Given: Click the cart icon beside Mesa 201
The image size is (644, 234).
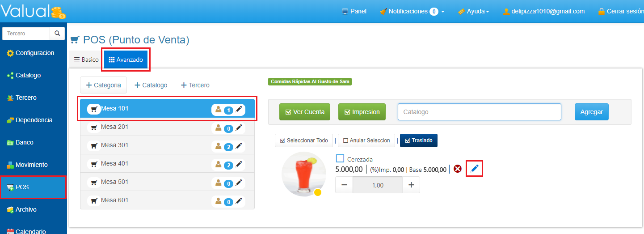Looking at the screenshot, I should tap(94, 128).
